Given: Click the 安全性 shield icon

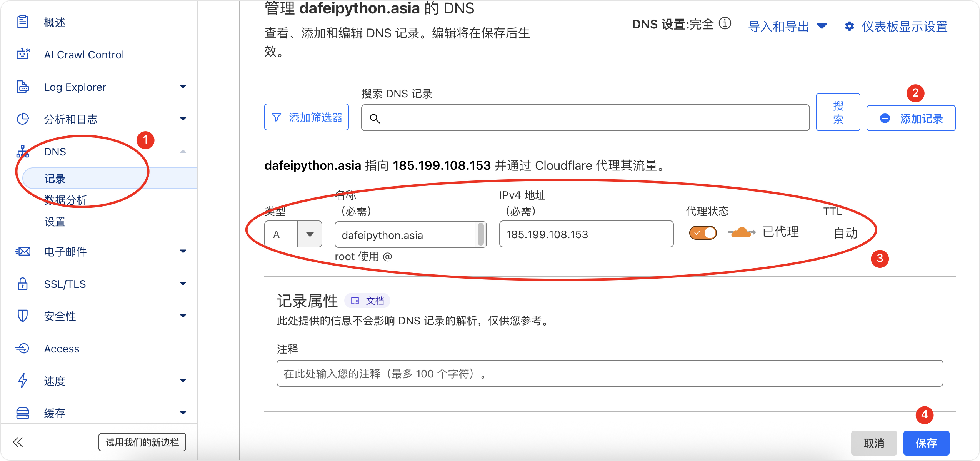Looking at the screenshot, I should (23, 316).
